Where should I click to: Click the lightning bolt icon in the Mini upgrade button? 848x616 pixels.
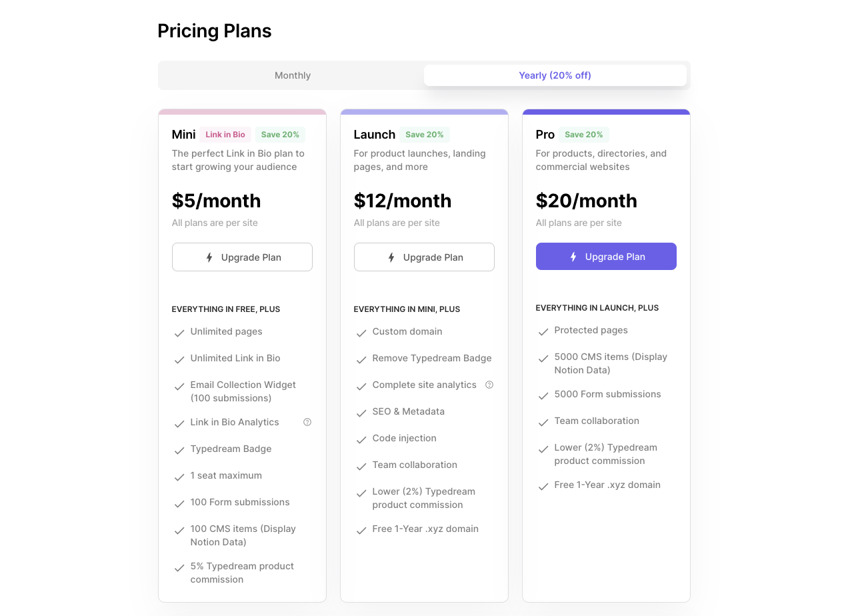(x=209, y=257)
